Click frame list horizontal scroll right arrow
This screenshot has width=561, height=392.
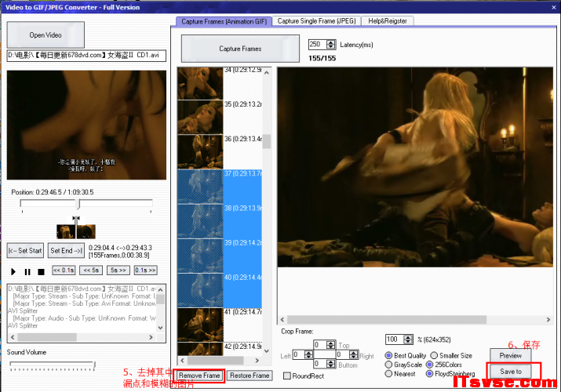(257, 360)
